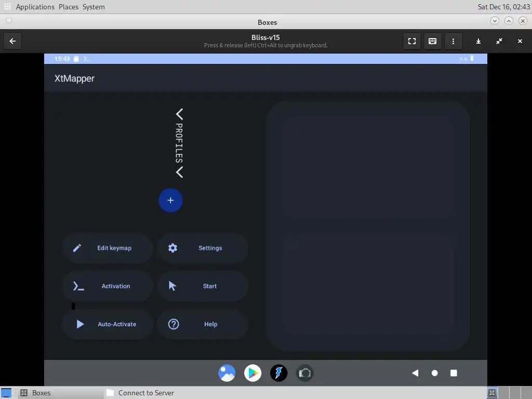The height and width of the screenshot is (399, 532).
Task: Click the Start button
Action: coord(203,286)
